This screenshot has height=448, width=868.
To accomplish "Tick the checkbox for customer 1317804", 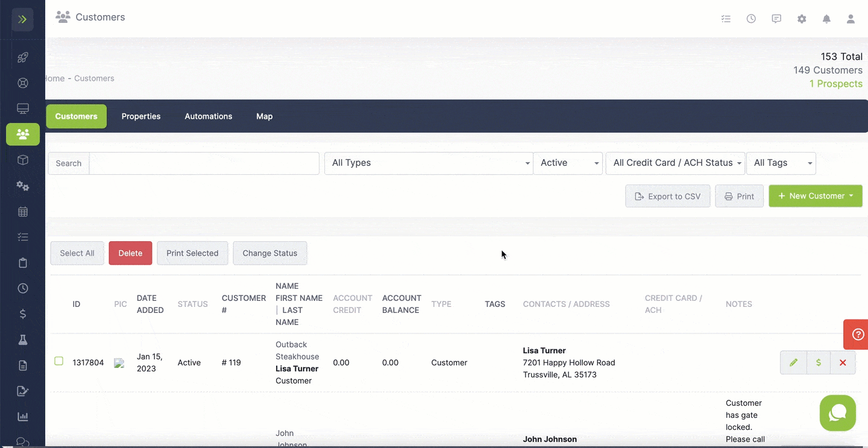I will 59,361.
